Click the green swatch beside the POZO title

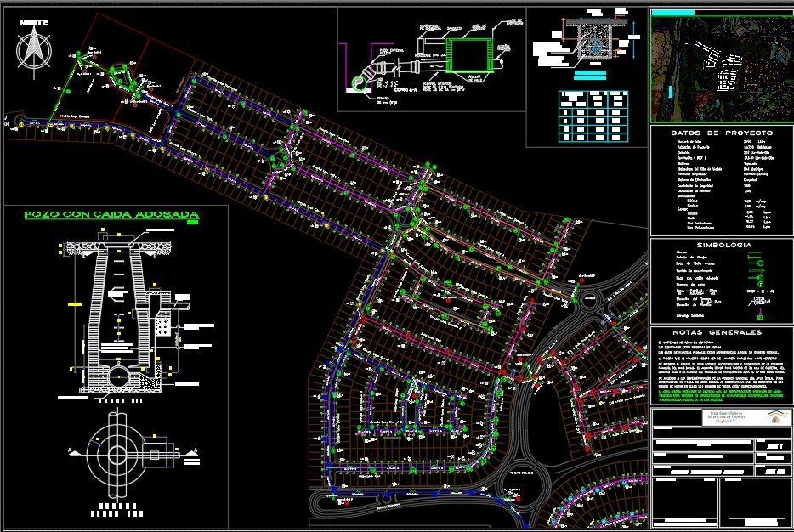coord(192,223)
